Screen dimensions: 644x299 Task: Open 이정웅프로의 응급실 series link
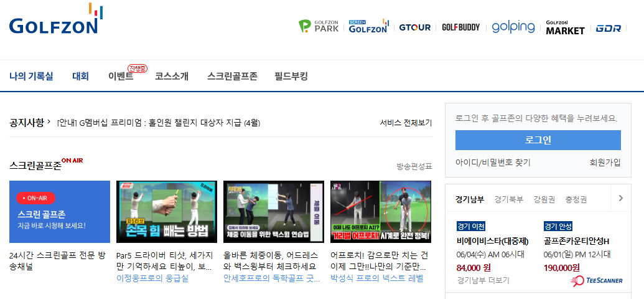(152, 278)
